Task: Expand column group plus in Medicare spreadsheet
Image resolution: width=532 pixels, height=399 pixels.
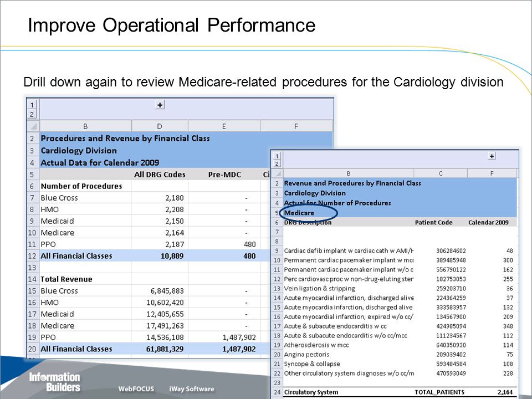Action: pyautogui.click(x=492, y=156)
